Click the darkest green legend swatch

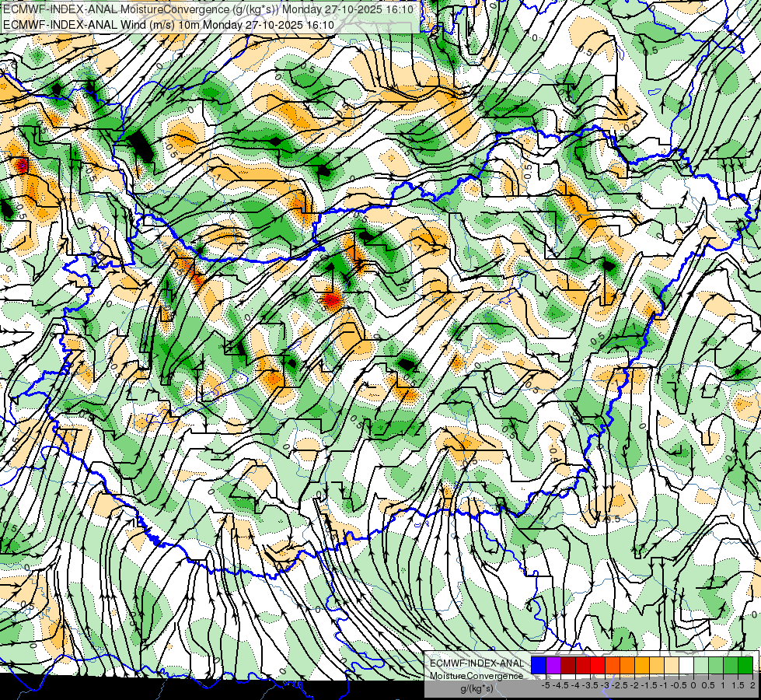click(745, 665)
